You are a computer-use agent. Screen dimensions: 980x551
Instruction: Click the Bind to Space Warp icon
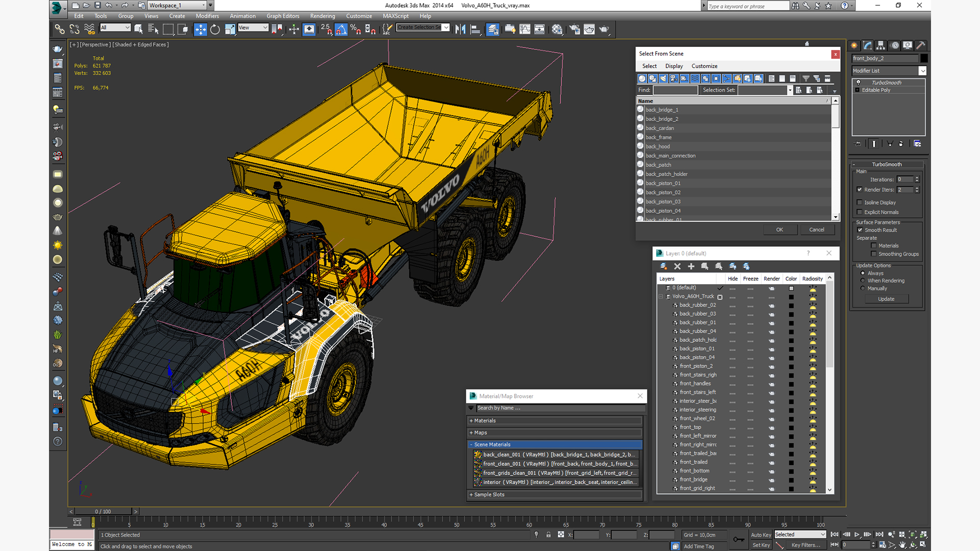coord(89,30)
